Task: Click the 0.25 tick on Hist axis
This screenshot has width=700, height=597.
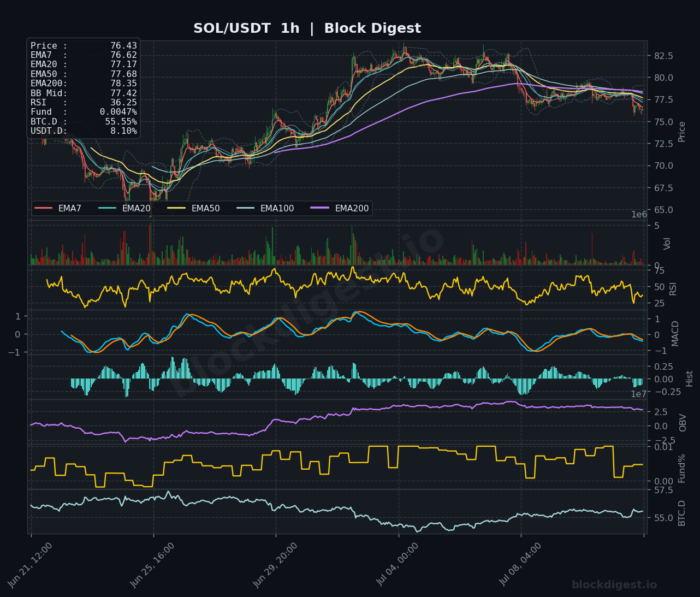Action: (663, 367)
